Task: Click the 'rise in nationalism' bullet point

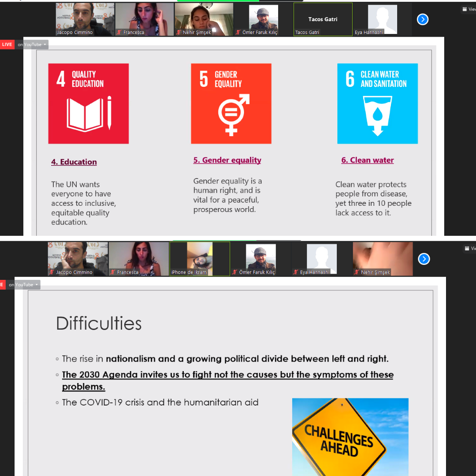Action: pos(225,359)
